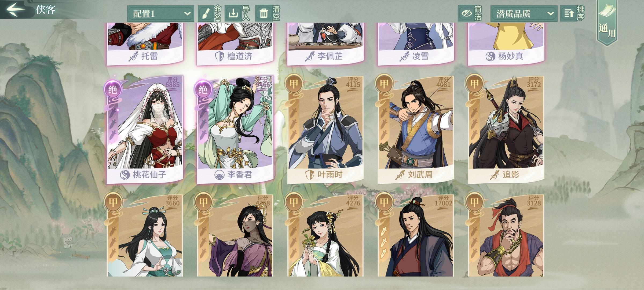Choose the 托雷 hero name label
Screen dimensions: 644x290
point(149,56)
